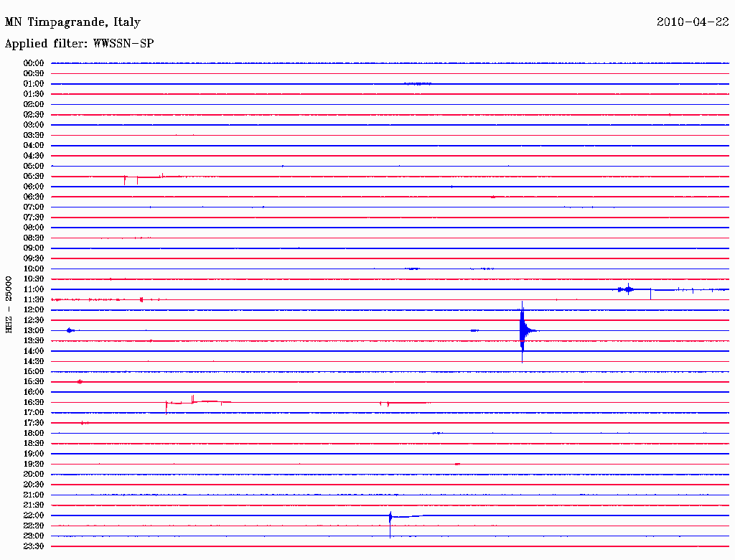Click the '16:00' time label
The height and width of the screenshot is (560, 735).
coord(34,392)
